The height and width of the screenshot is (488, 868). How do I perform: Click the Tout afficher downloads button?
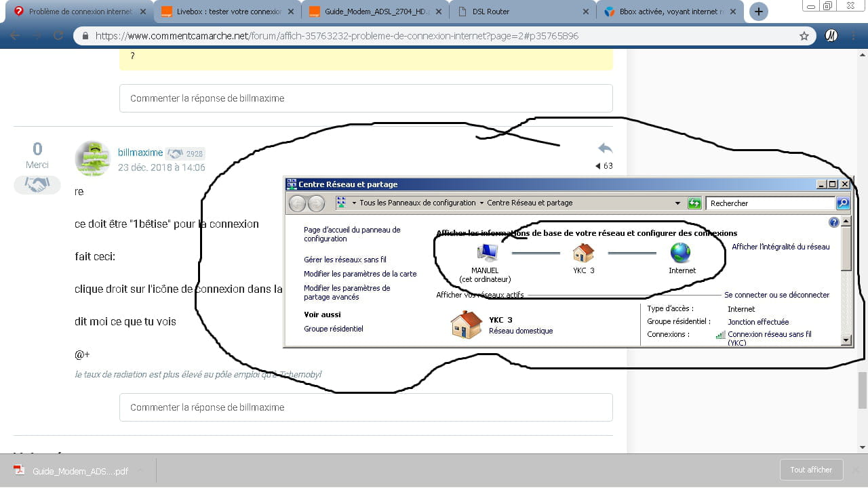click(811, 470)
